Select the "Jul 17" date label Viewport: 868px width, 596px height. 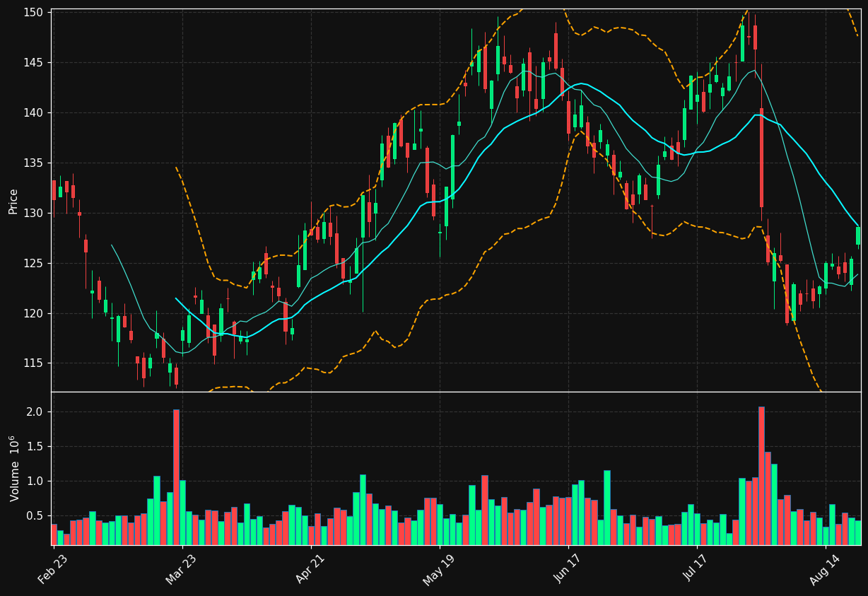[697, 568]
